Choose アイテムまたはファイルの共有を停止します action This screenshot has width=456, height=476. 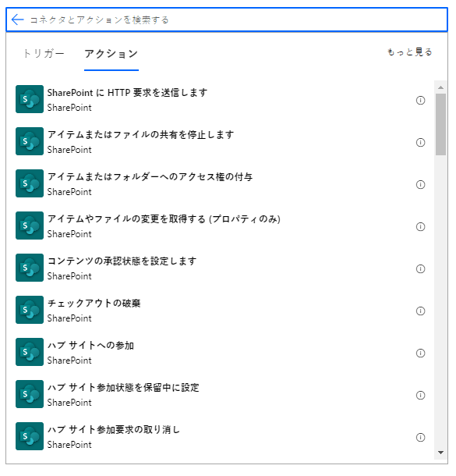point(221,141)
